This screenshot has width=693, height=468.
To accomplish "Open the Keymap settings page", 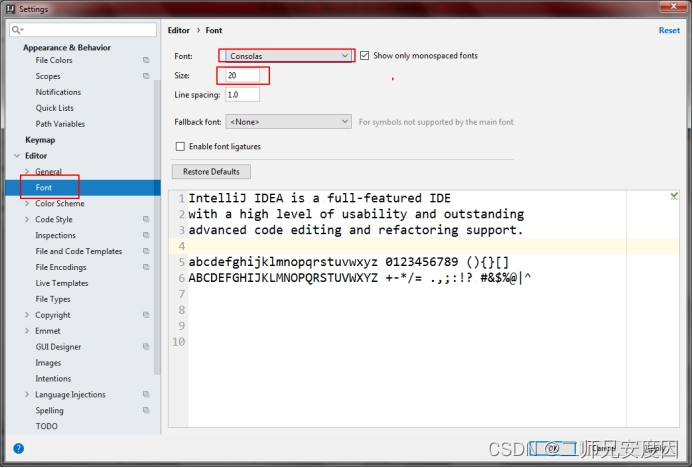I will (40, 140).
